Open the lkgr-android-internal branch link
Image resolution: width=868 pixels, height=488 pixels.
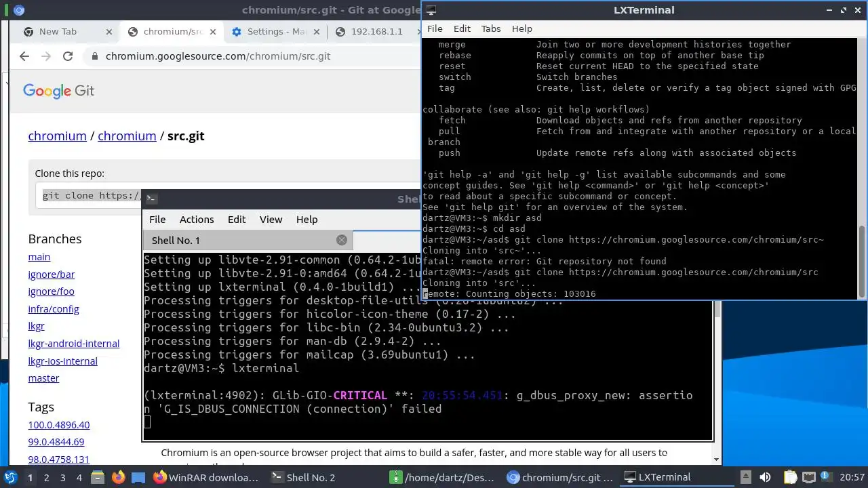(x=73, y=344)
